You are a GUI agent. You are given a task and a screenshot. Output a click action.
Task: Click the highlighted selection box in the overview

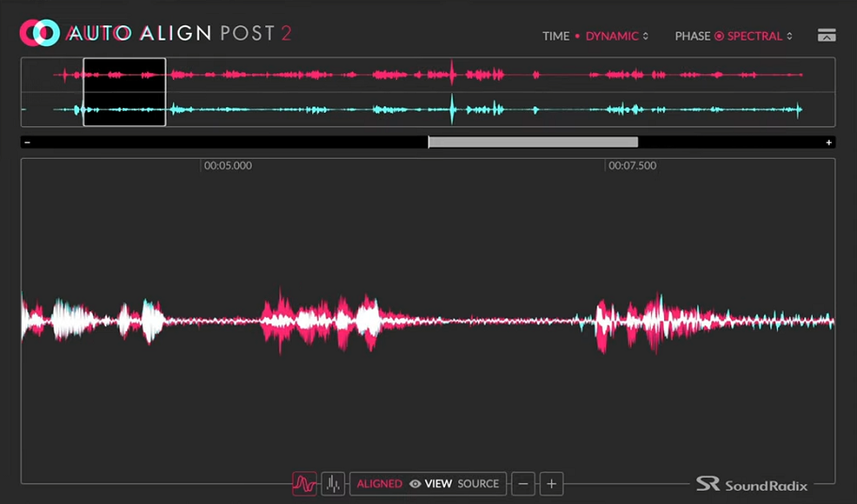pos(124,92)
